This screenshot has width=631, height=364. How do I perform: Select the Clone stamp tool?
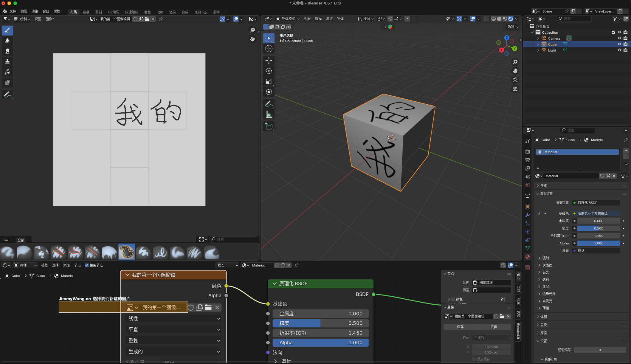7,61
